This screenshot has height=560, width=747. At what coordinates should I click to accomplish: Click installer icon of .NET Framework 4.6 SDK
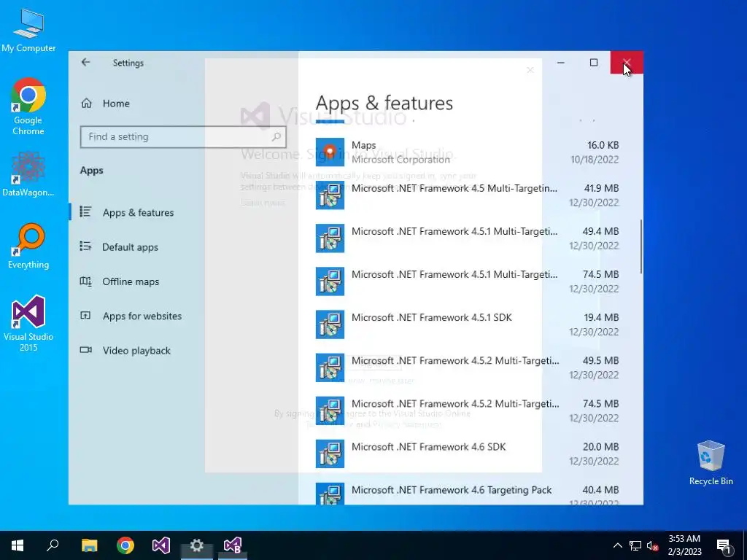click(x=330, y=454)
